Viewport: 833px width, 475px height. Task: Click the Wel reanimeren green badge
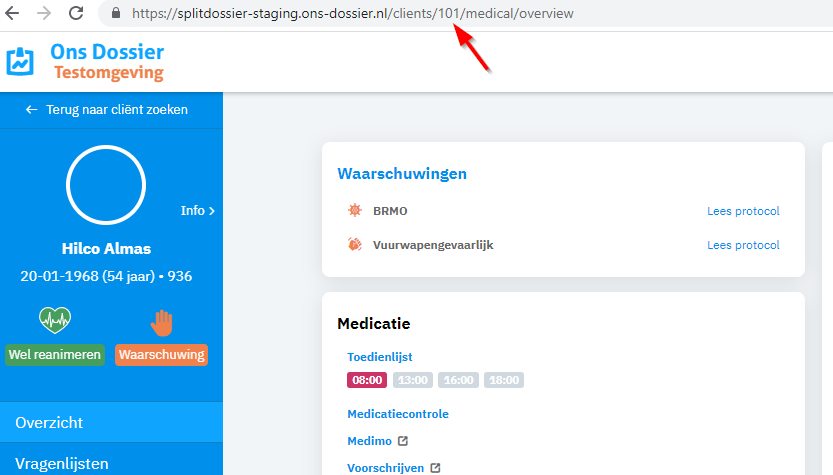pyautogui.click(x=55, y=354)
